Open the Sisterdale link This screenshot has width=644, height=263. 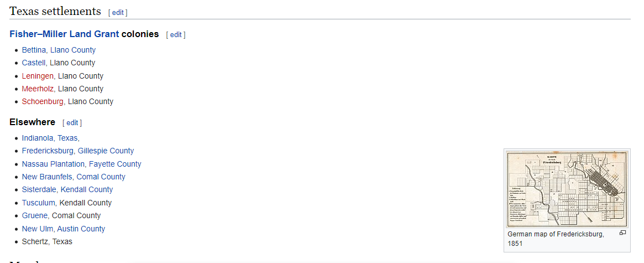(x=39, y=189)
